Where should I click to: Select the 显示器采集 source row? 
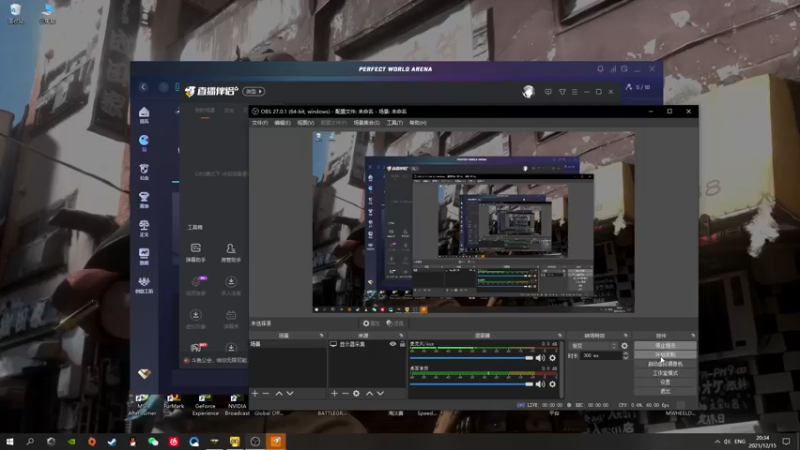tap(367, 344)
